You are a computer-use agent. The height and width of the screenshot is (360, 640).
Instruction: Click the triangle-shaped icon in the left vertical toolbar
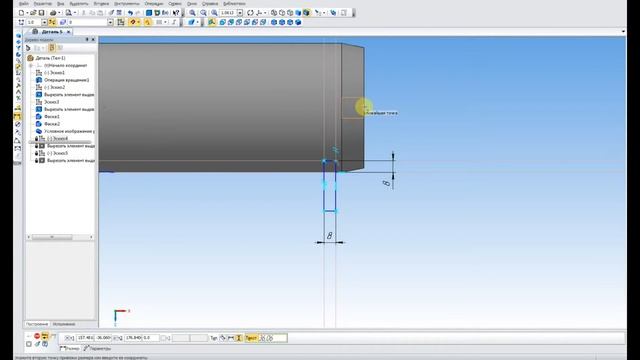pyautogui.click(x=18, y=140)
